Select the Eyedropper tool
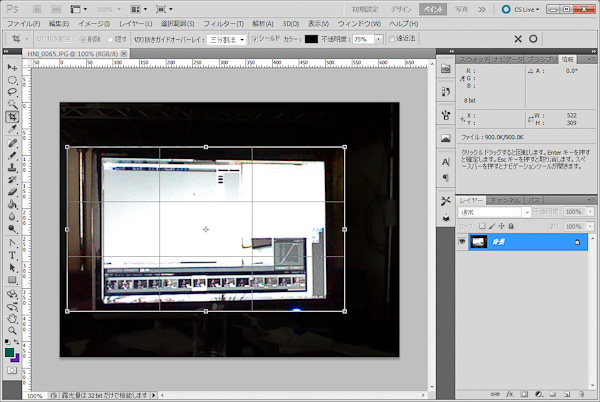The height and width of the screenshot is (402, 600). (x=12, y=129)
